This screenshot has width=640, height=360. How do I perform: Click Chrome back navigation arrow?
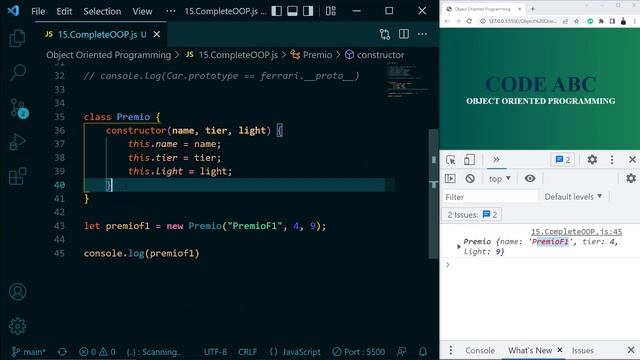tap(447, 21)
